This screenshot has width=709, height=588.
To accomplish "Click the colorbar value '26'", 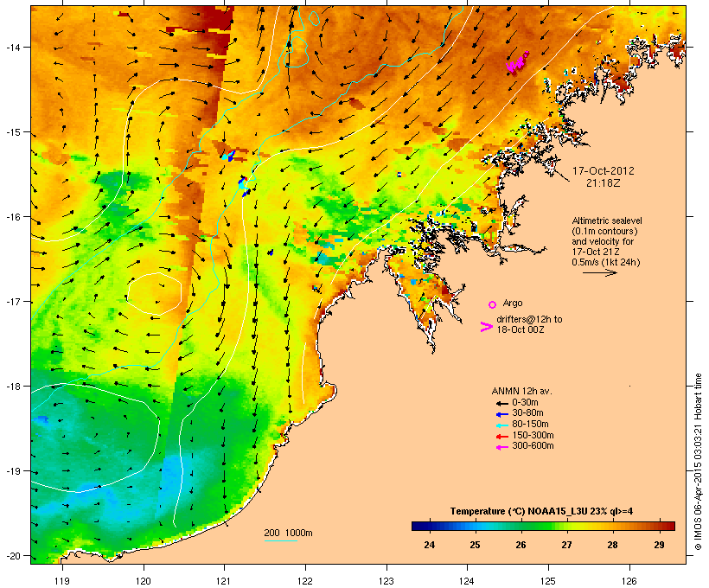I will (x=521, y=545).
